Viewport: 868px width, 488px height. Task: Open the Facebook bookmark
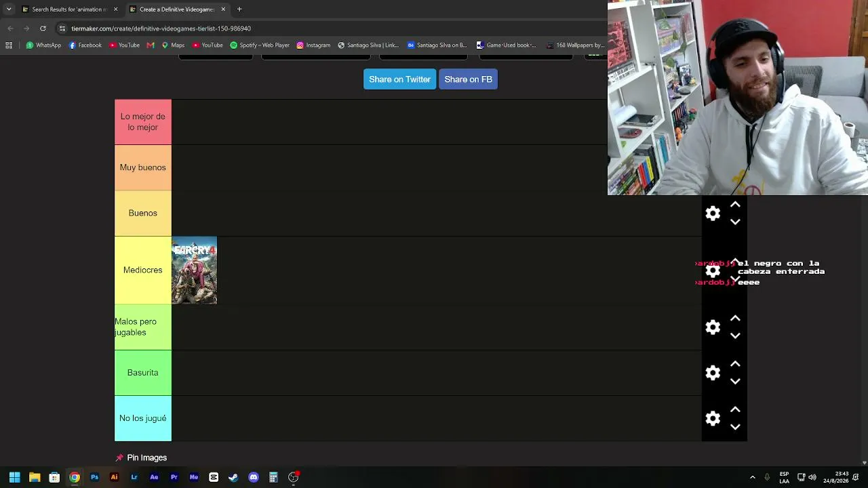[85, 45]
